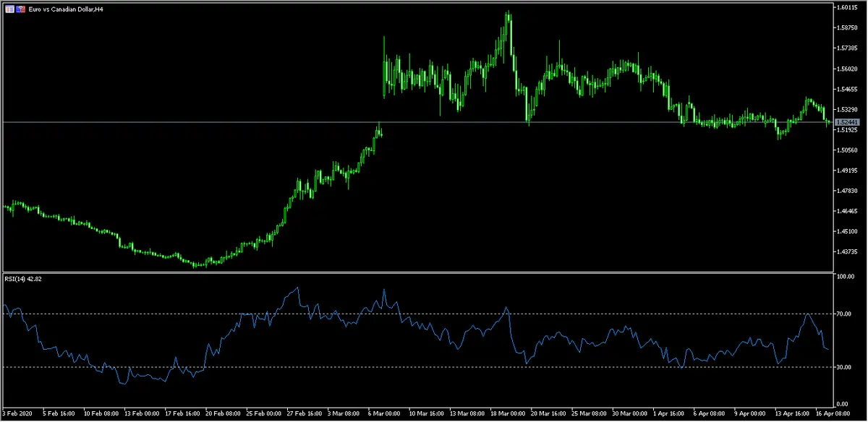The height and width of the screenshot is (422, 868).
Task: Click the '1 Apr 16:00' time axis label
Action: 670,414
